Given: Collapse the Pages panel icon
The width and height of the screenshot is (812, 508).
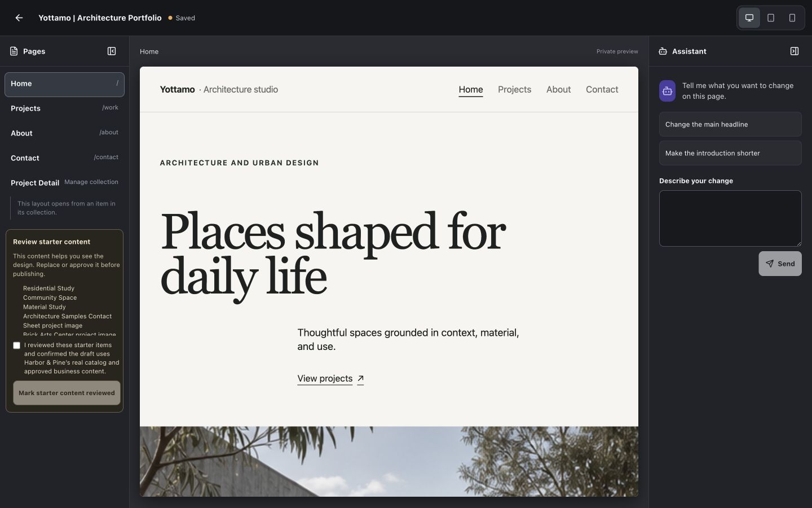Looking at the screenshot, I should pyautogui.click(x=112, y=51).
